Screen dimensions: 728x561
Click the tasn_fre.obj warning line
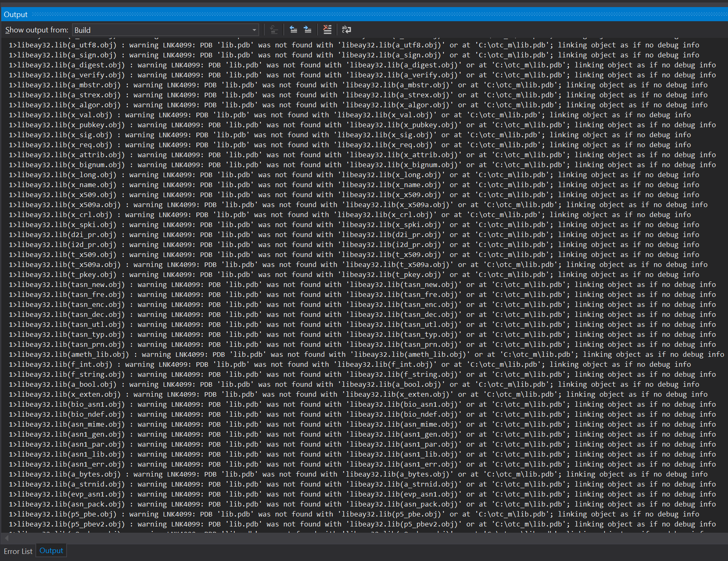click(362, 294)
